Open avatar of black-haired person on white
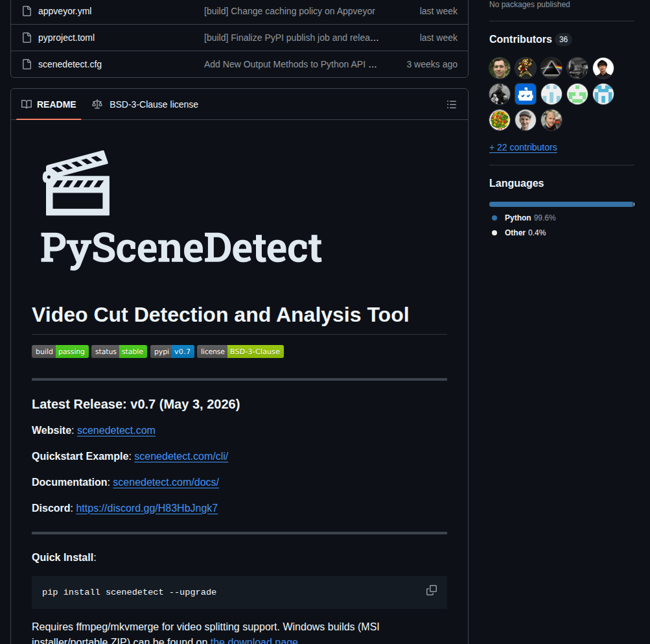Viewport: 650px width, 644px height. tap(603, 68)
